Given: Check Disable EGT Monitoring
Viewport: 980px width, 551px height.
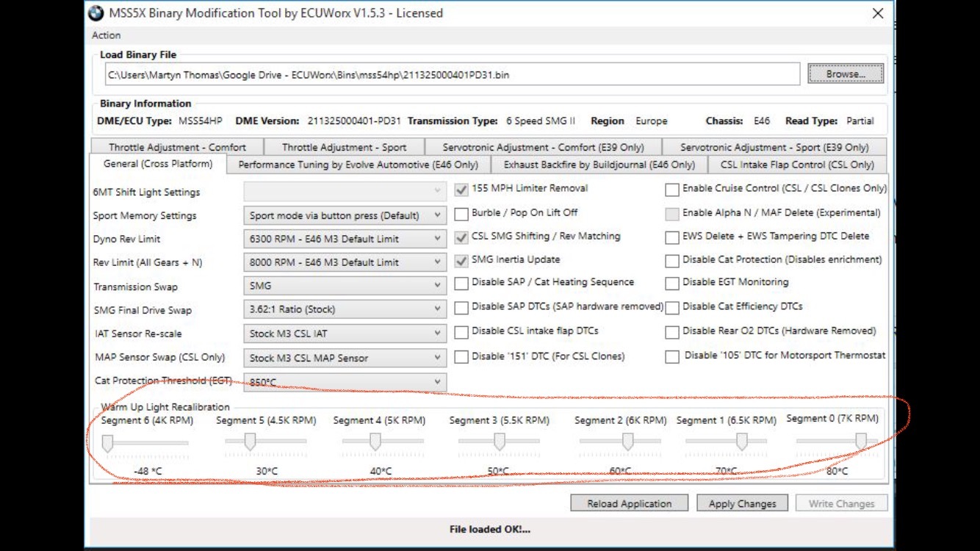Looking at the screenshot, I should [672, 283].
